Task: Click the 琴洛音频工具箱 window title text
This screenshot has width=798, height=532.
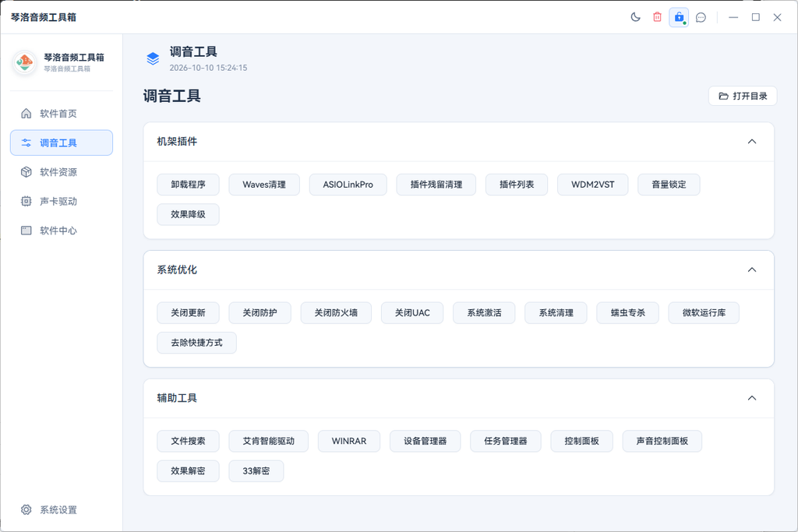Action: coord(44,17)
